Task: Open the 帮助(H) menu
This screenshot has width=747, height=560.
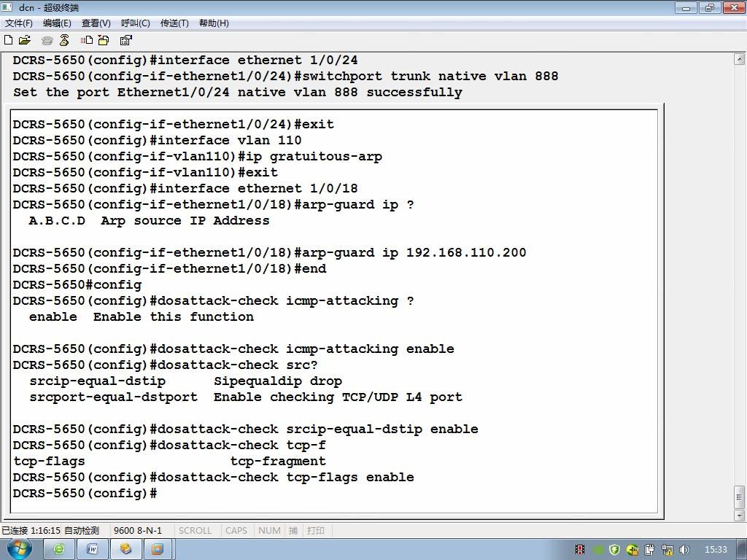Action: click(214, 23)
